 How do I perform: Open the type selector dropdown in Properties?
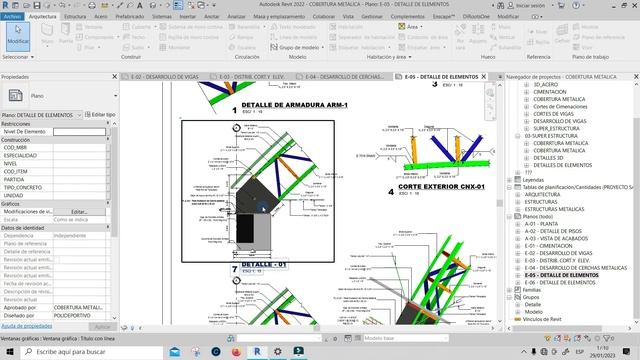[x=116, y=96]
